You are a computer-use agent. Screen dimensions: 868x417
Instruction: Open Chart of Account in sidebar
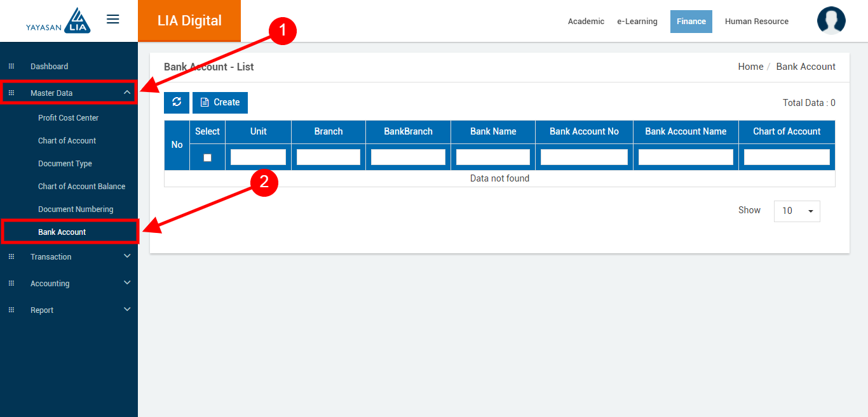click(x=67, y=141)
